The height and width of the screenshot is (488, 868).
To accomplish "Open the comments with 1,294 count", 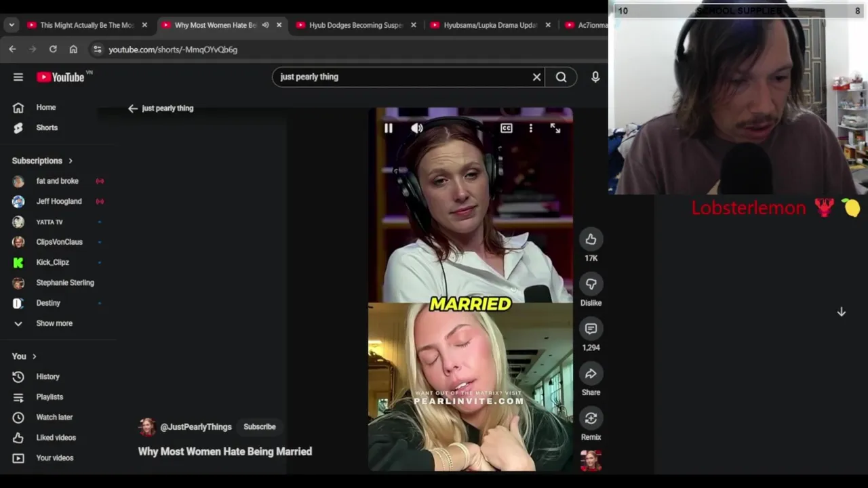I will (x=591, y=329).
